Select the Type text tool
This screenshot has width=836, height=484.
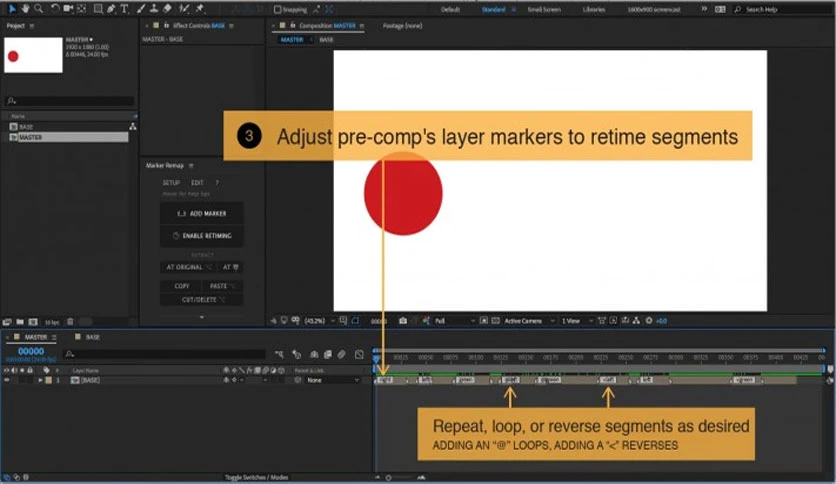pos(124,9)
